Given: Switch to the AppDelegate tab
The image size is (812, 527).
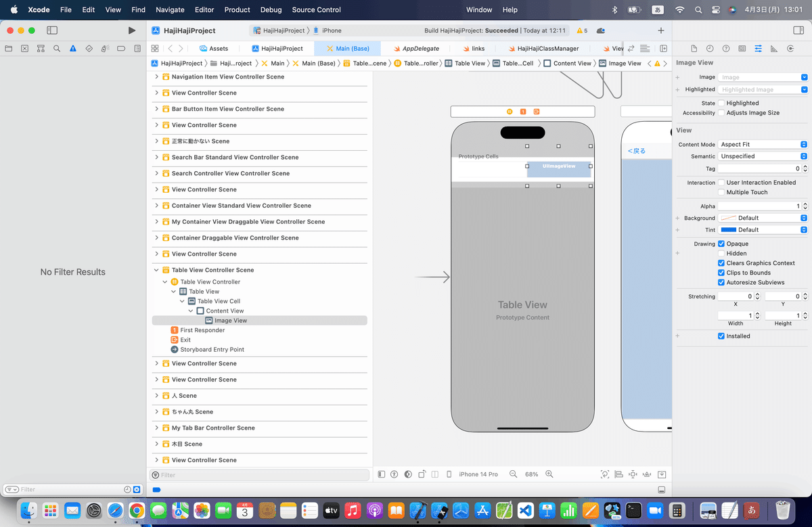Looking at the screenshot, I should pos(415,49).
